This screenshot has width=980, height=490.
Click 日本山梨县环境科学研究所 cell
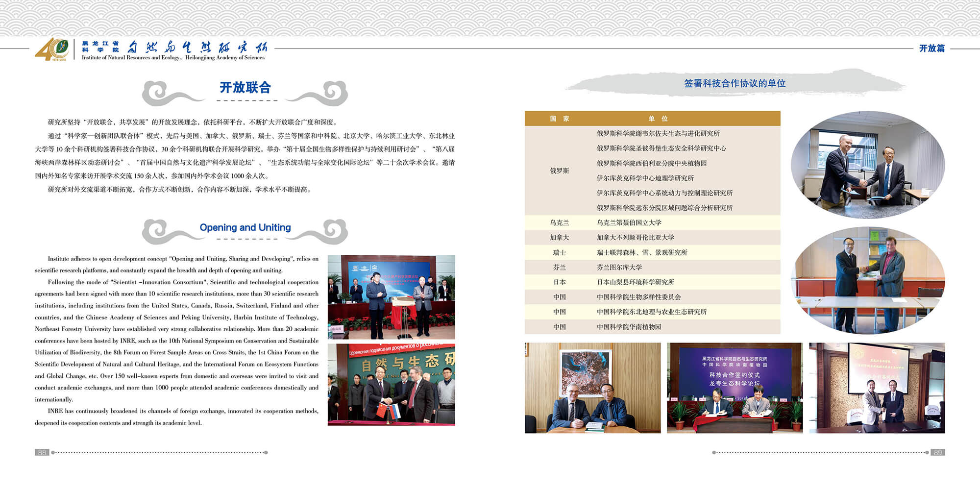635,282
